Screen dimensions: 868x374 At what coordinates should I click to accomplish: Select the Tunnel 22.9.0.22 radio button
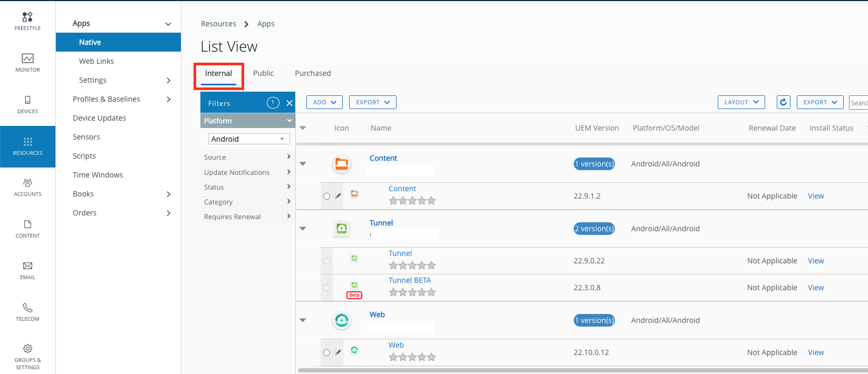327,261
